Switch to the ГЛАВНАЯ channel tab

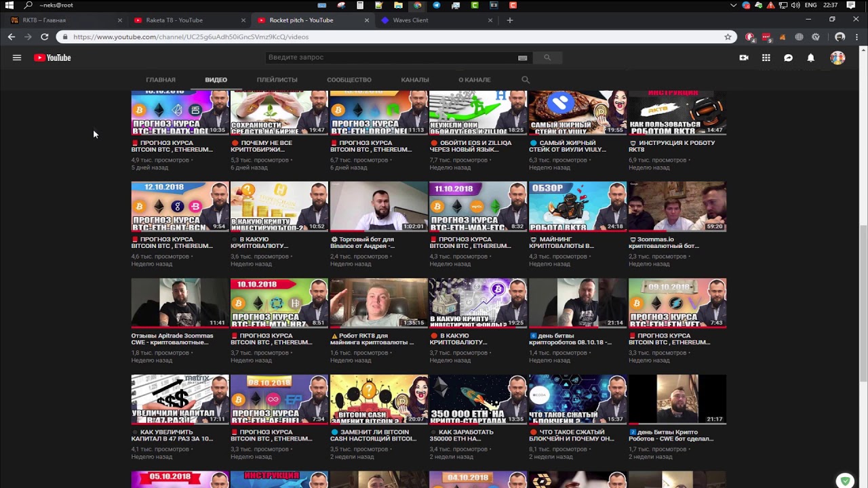coord(161,79)
